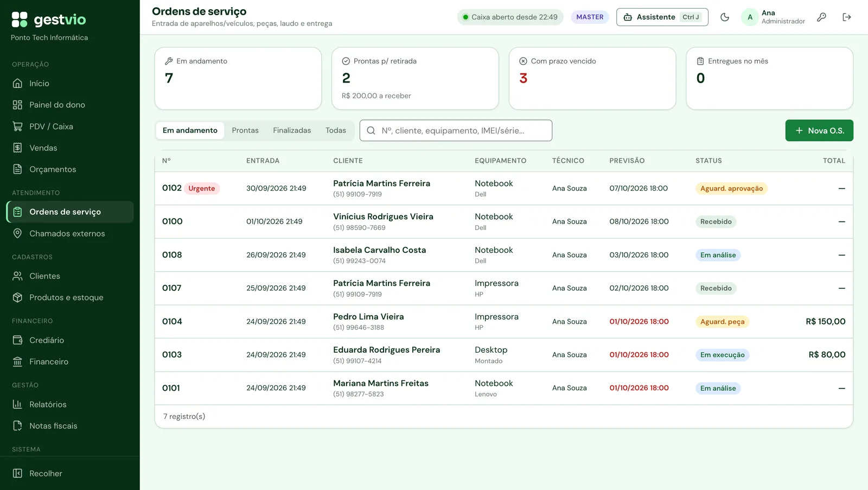Viewport: 868px width, 490px height.
Task: Click the Urgente tag on order 0102
Action: pos(202,188)
